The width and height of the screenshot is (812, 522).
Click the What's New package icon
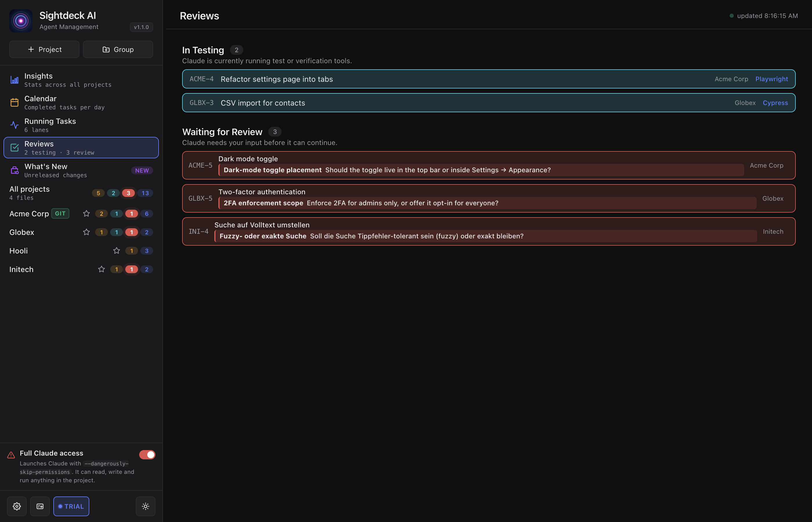14,171
